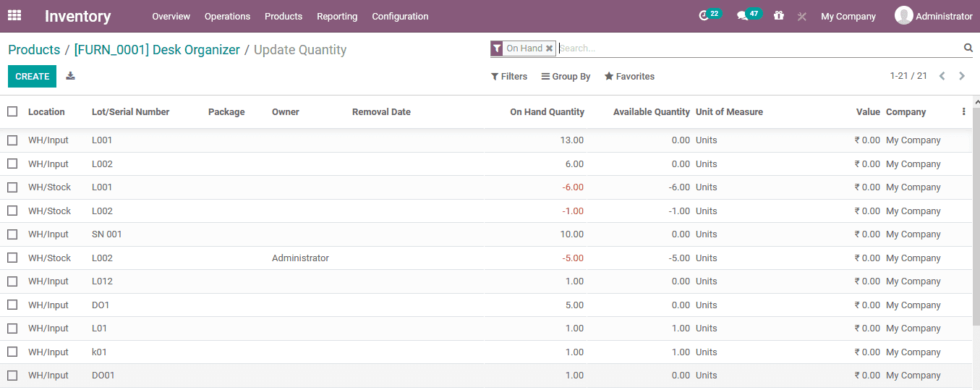Tick the checkbox for k01 row
The image size is (980, 390).
12,352
